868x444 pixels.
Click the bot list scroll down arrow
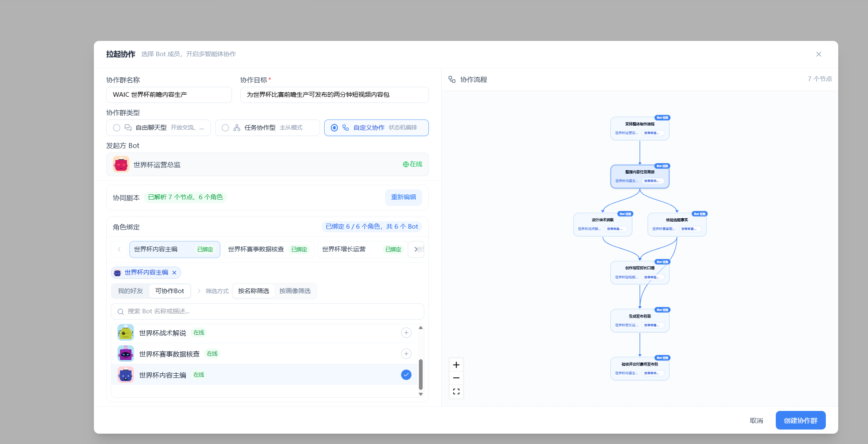[x=421, y=394]
